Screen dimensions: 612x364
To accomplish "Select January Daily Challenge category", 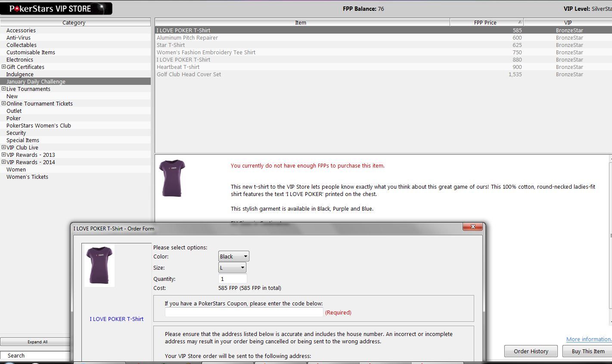I will [x=75, y=81].
